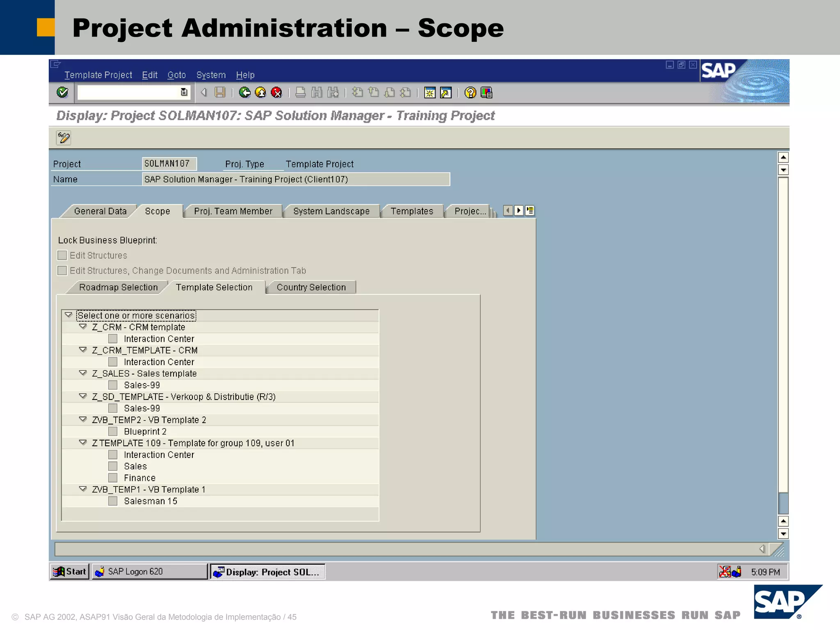Click the Display/Change pencil toggle icon
The width and height of the screenshot is (840, 630).
(64, 138)
